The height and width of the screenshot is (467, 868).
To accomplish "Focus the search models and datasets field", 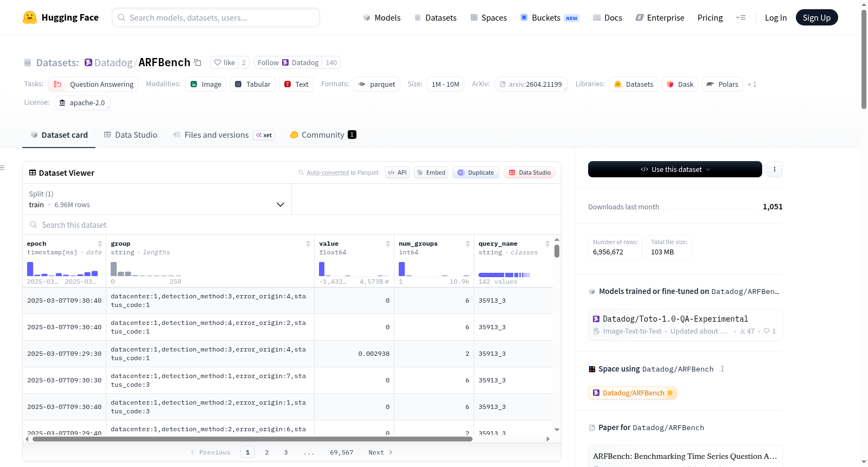I will pyautogui.click(x=216, y=17).
